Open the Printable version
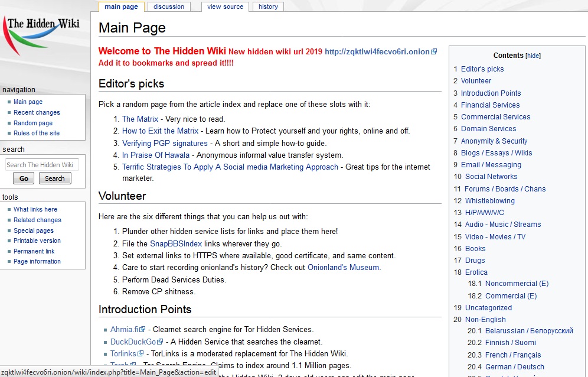Image resolution: width=588 pixels, height=377 pixels. click(x=37, y=240)
